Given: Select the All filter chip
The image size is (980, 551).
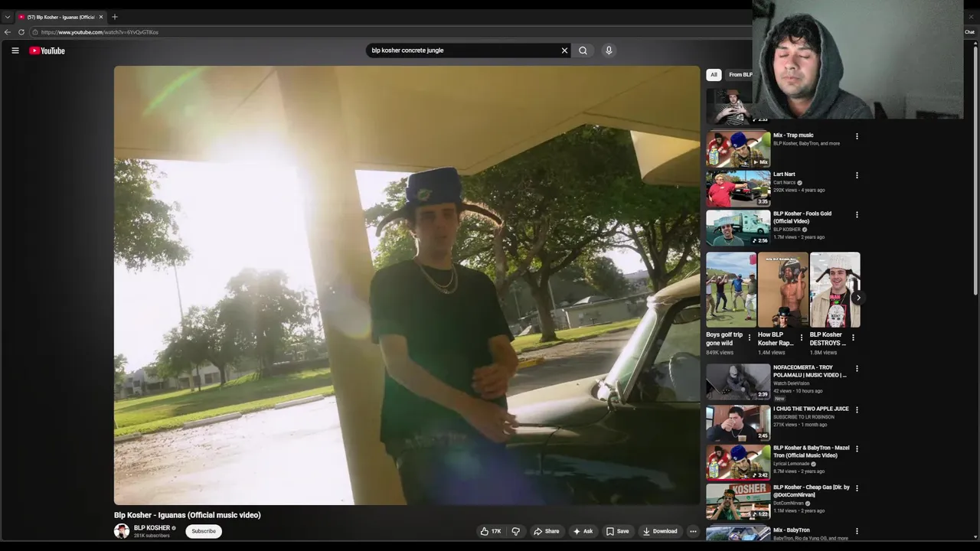Looking at the screenshot, I should pyautogui.click(x=714, y=74).
